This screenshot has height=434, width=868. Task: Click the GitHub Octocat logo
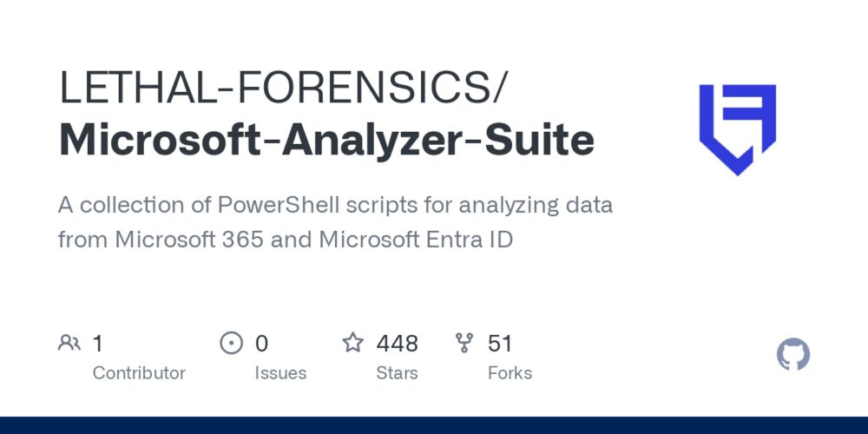point(793,354)
